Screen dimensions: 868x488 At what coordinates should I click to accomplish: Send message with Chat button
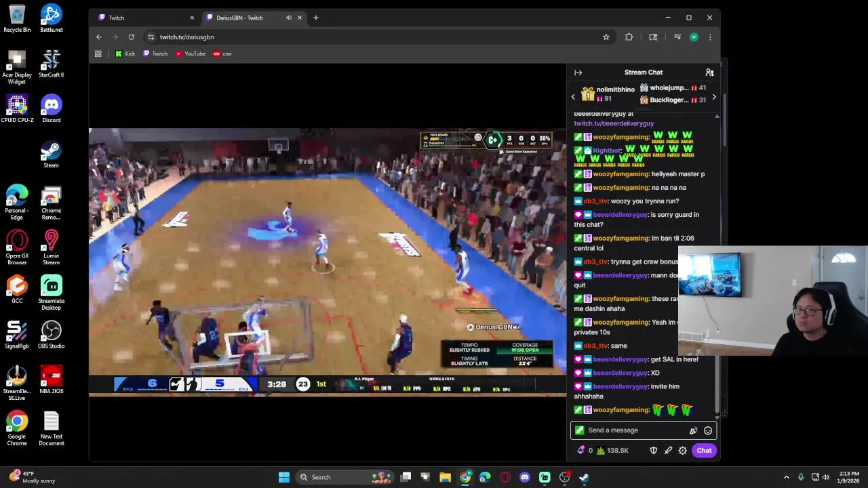(x=704, y=451)
